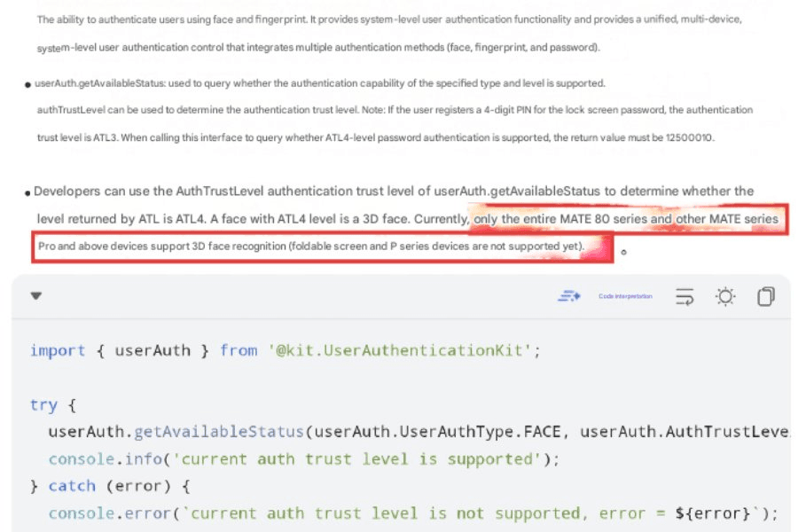Screen dimensions: 798x532
Task: Click the import userAuth code line
Action: coord(284,350)
